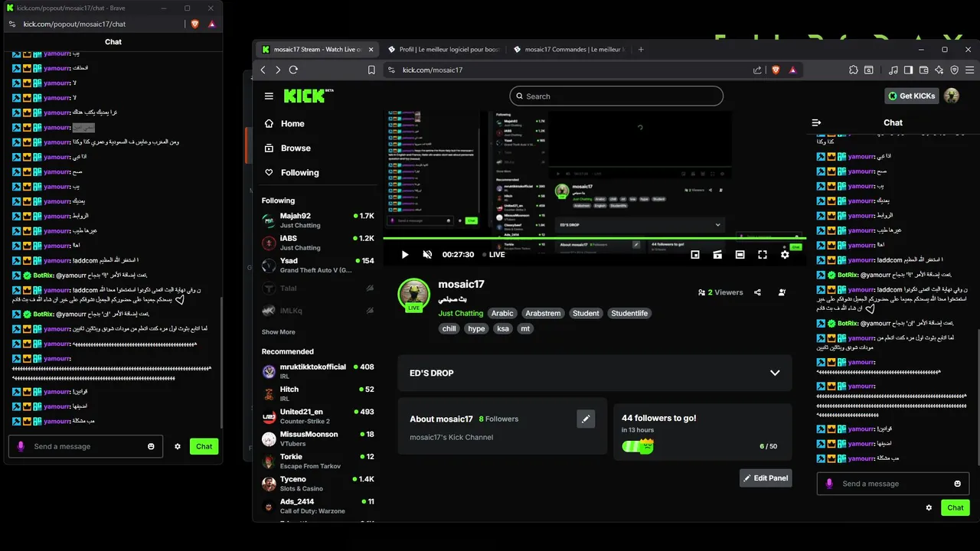This screenshot has height=551, width=980.
Task: Click Show More under Following list
Action: tap(278, 332)
